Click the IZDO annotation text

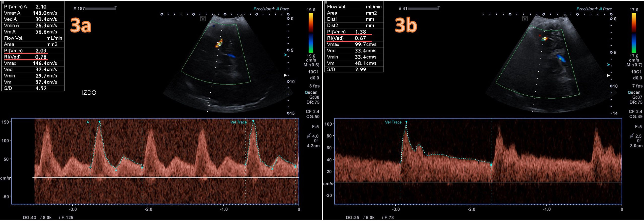tap(89, 93)
